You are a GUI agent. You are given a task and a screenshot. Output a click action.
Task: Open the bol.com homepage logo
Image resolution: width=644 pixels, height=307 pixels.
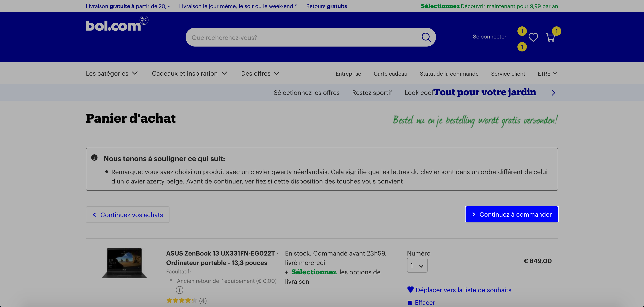coord(117,24)
